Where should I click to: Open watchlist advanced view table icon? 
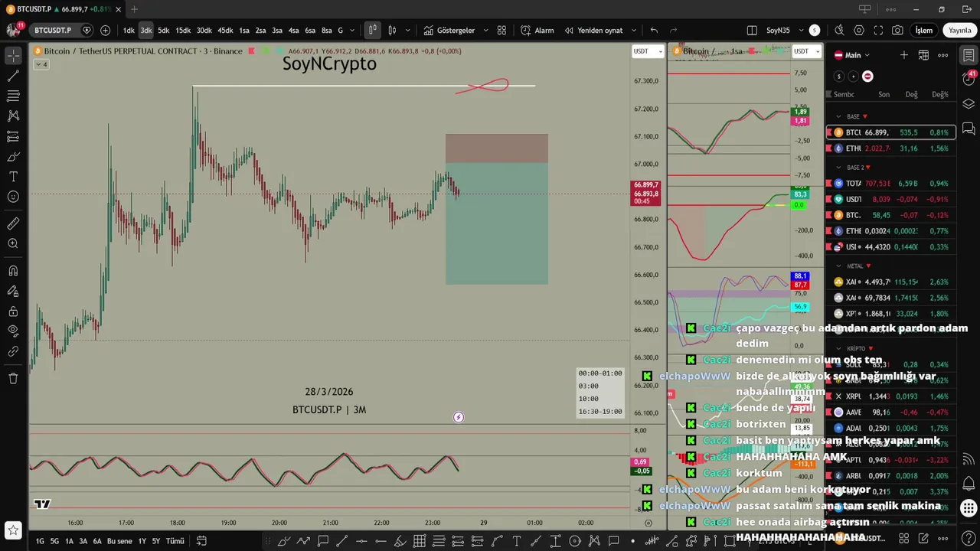pyautogui.click(x=923, y=55)
